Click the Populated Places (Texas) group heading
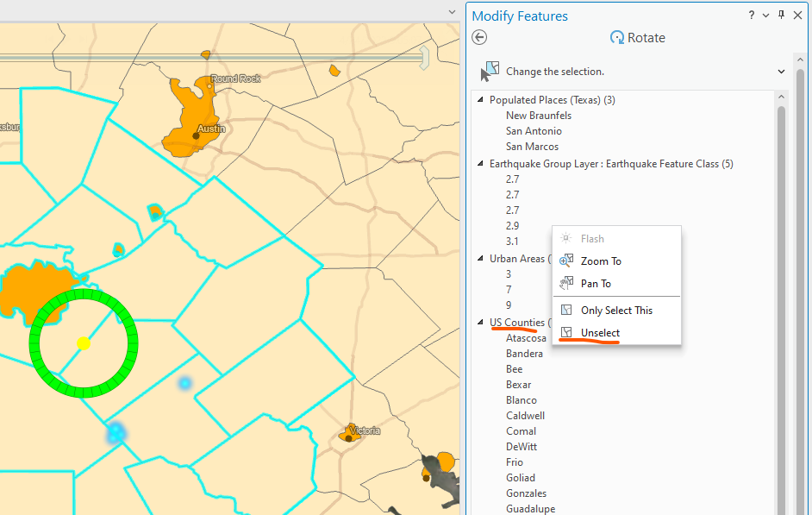The height and width of the screenshot is (515, 812). 552,100
